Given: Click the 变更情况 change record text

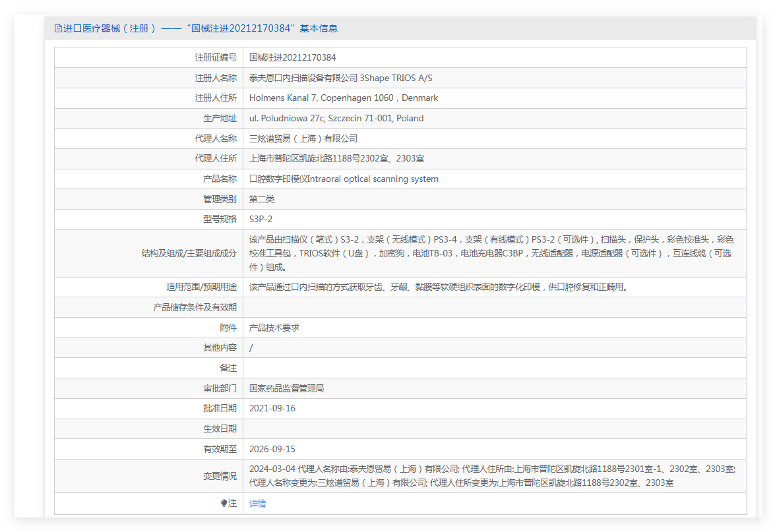Looking at the screenshot, I should (x=491, y=475).
